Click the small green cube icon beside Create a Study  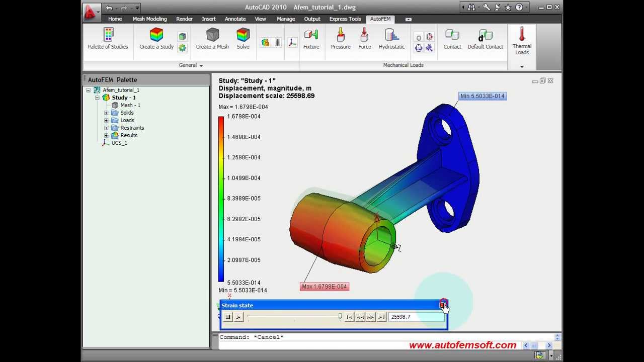tap(182, 37)
